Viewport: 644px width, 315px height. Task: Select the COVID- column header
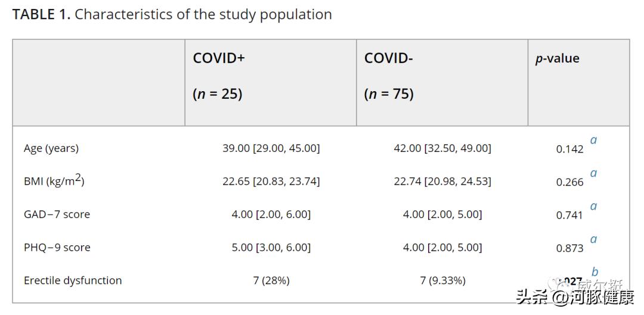pyautogui.click(x=389, y=58)
